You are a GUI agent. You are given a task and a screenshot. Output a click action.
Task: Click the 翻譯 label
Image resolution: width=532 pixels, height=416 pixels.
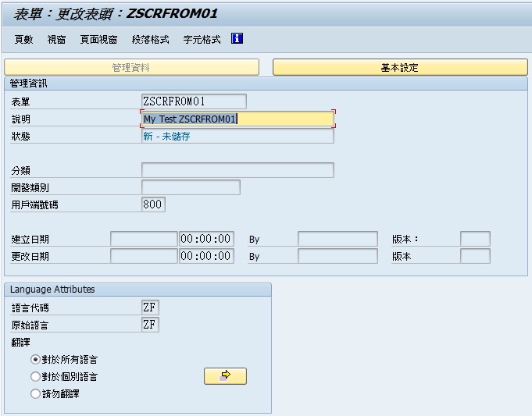[20, 343]
